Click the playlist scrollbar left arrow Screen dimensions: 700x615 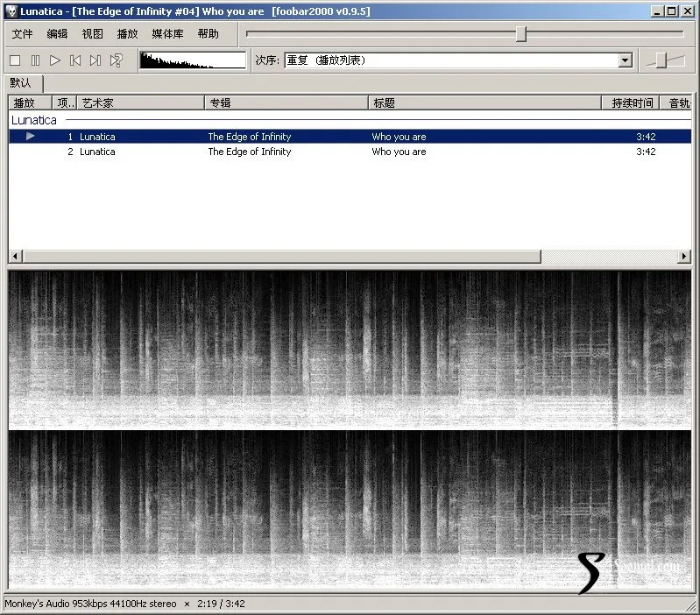(x=15, y=256)
